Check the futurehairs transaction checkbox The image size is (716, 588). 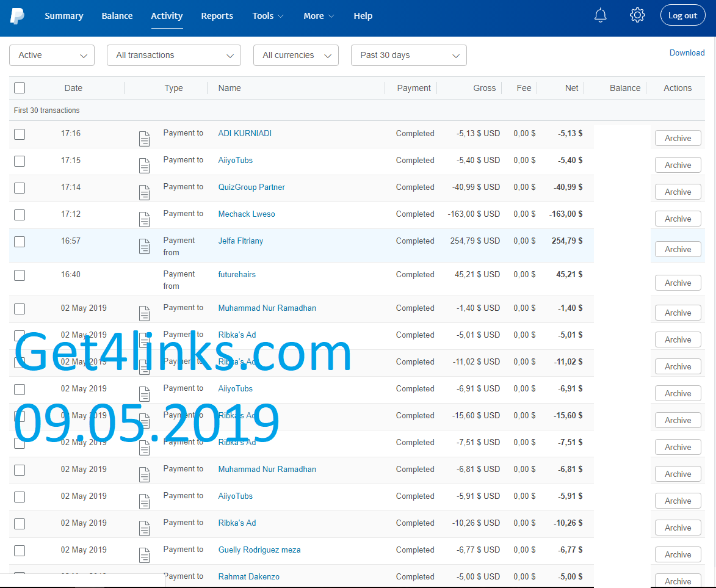pos(20,275)
